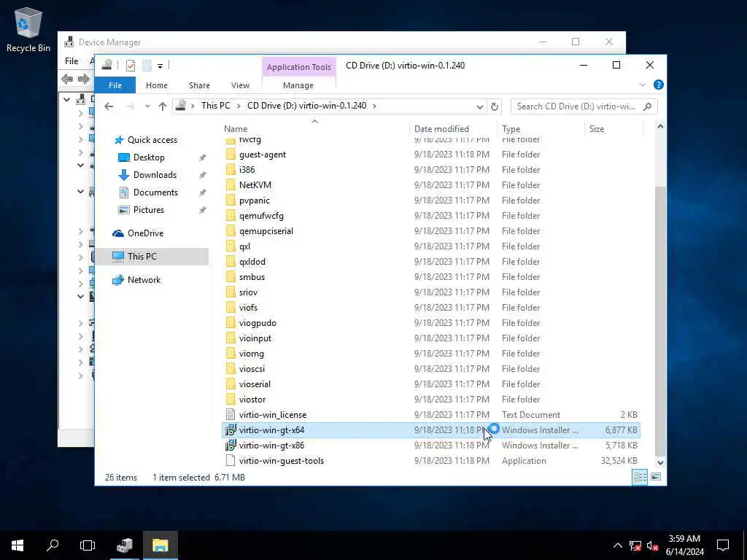This screenshot has height=560, width=747.
Task: Sort by Type column header
Action: [x=541, y=128]
